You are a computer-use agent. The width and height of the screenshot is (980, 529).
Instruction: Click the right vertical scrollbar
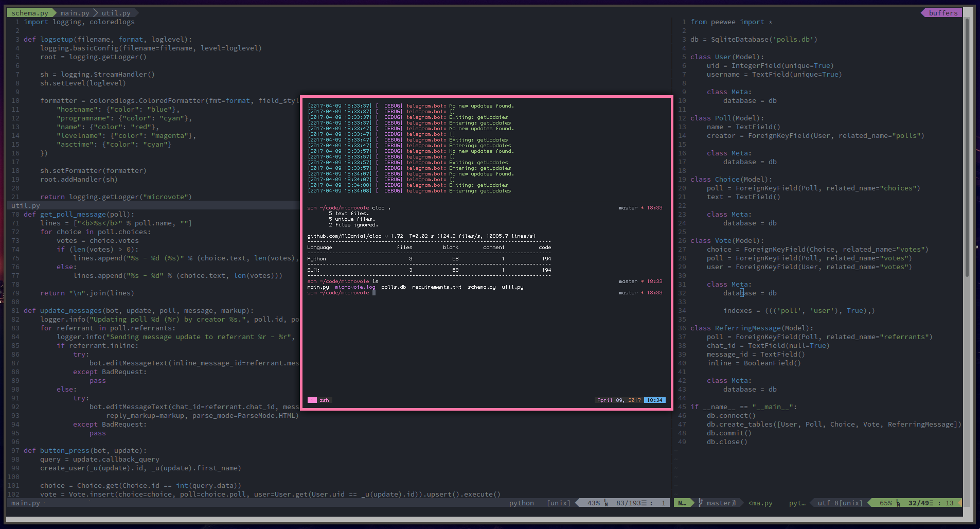click(x=967, y=147)
